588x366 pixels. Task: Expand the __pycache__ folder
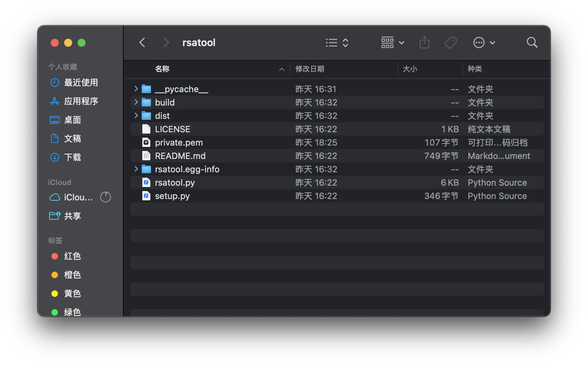click(x=136, y=88)
